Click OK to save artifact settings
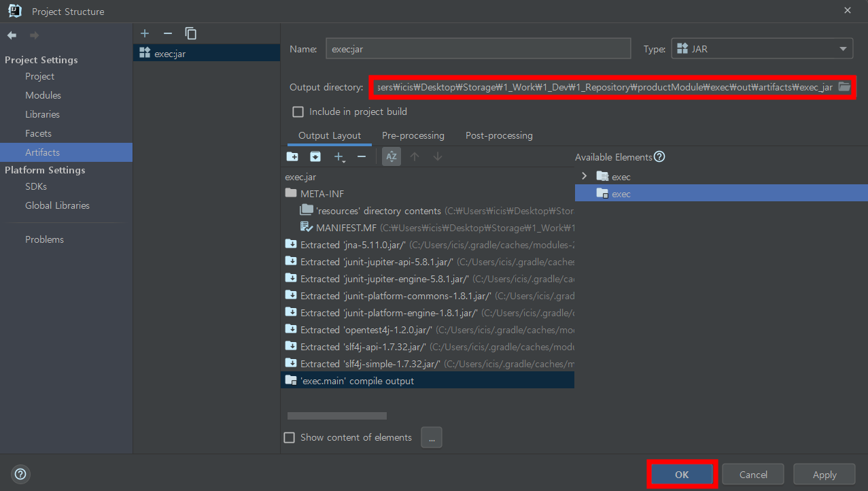The width and height of the screenshot is (868, 491). coord(682,474)
